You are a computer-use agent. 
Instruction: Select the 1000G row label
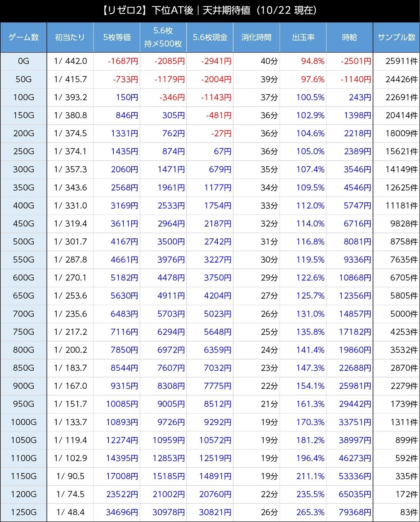[23, 422]
